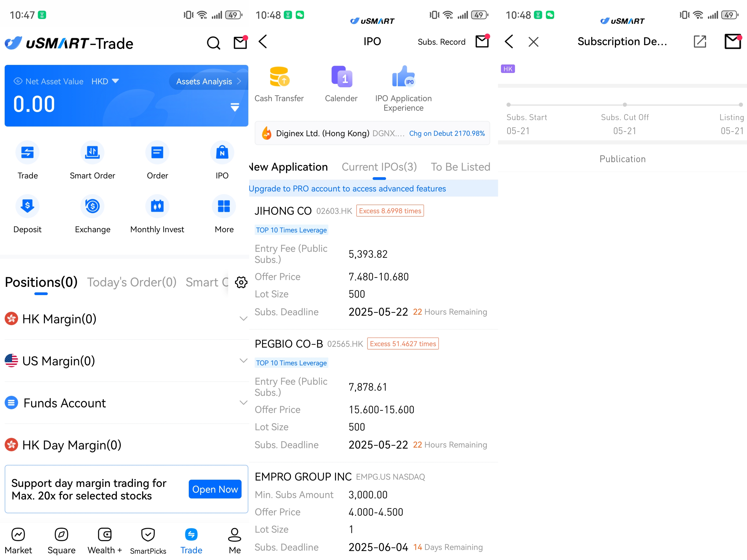The height and width of the screenshot is (560, 747).
Task: Tap the Deposit icon
Action: pyautogui.click(x=27, y=214)
